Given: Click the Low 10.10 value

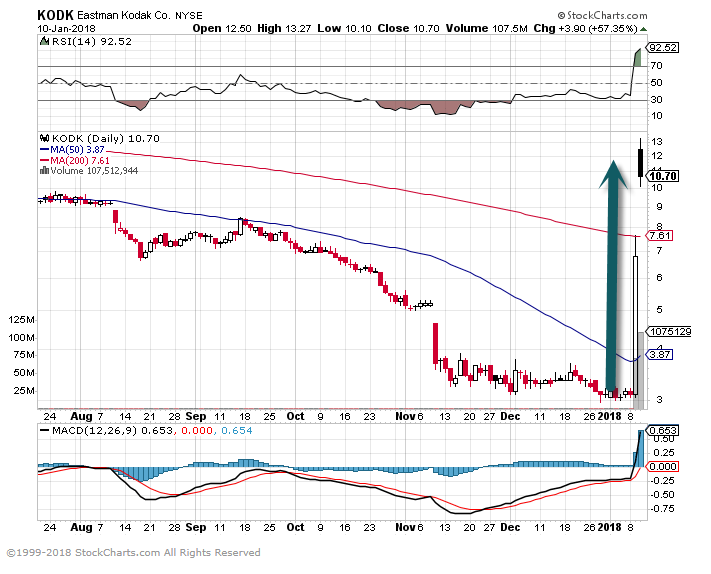Looking at the screenshot, I should tap(344, 29).
